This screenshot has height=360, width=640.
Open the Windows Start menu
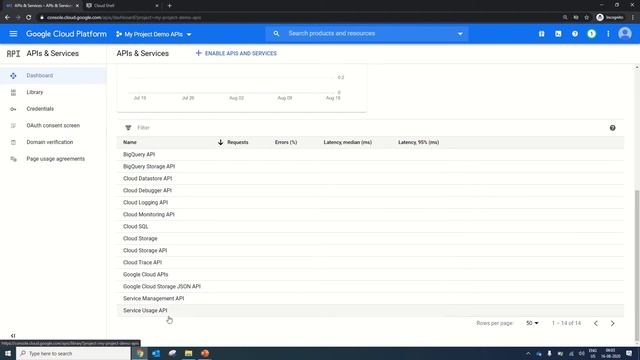pyautogui.click(x=8, y=353)
